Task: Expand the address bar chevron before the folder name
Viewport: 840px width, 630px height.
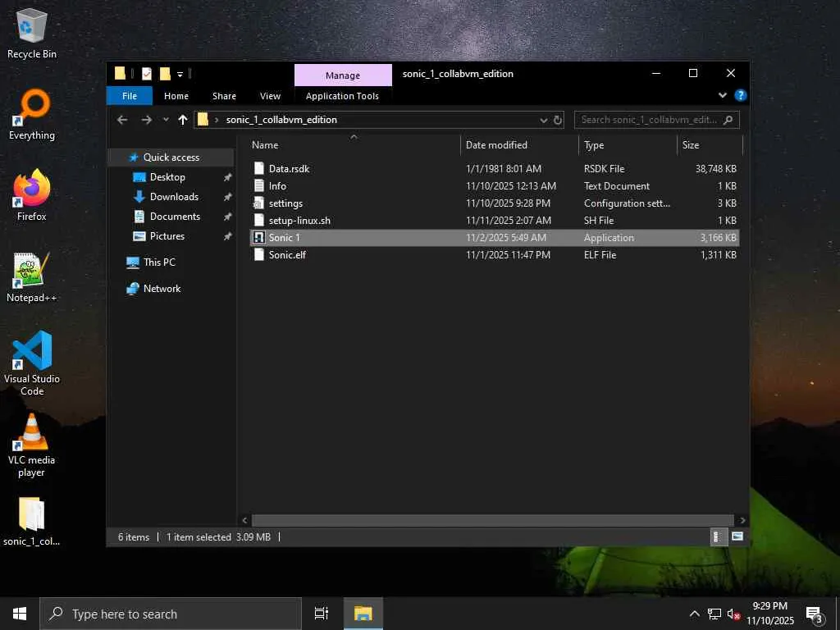Action: [217, 120]
